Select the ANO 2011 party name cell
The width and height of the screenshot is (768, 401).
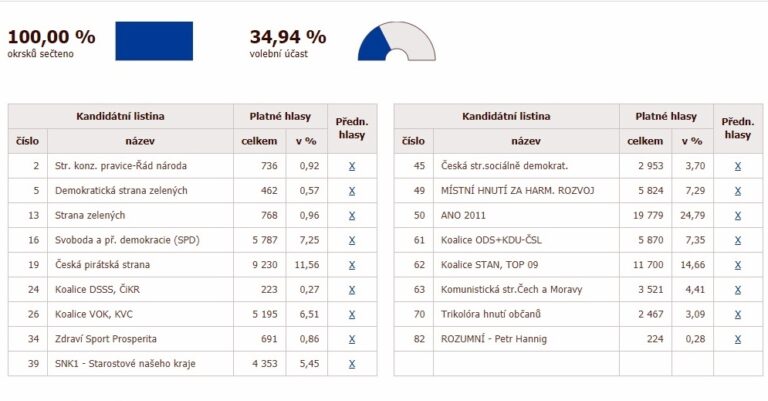(526, 215)
